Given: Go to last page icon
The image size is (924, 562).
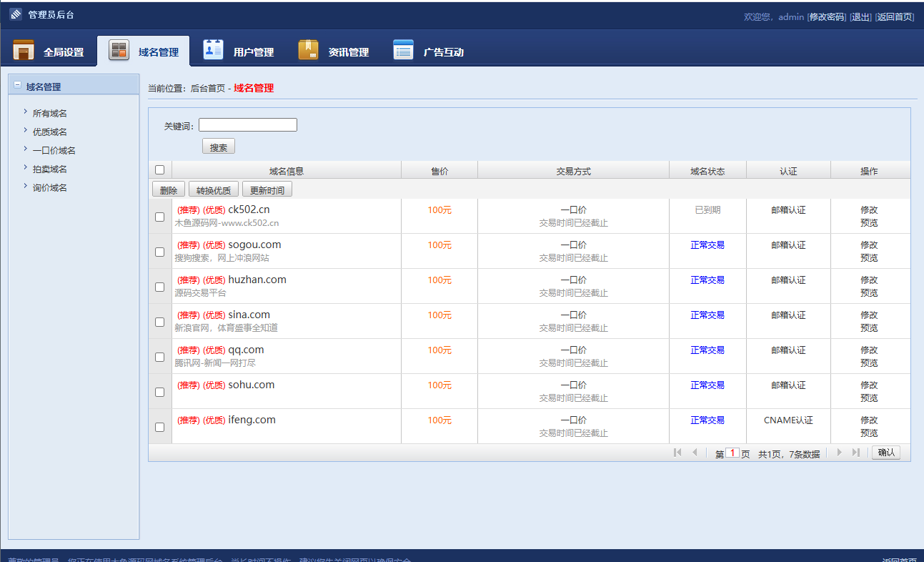Looking at the screenshot, I should (856, 453).
